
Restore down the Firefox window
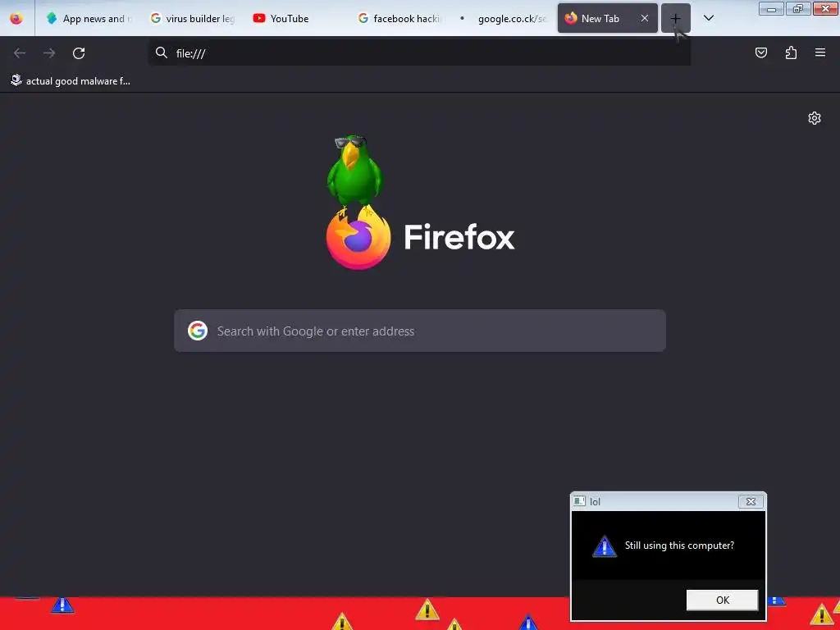[x=797, y=8]
